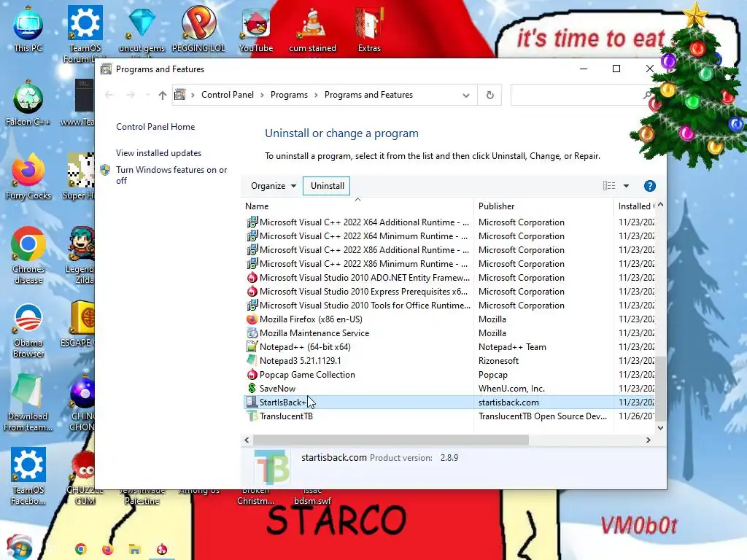
Task: Click the Windows Start orb
Action: 19,547
